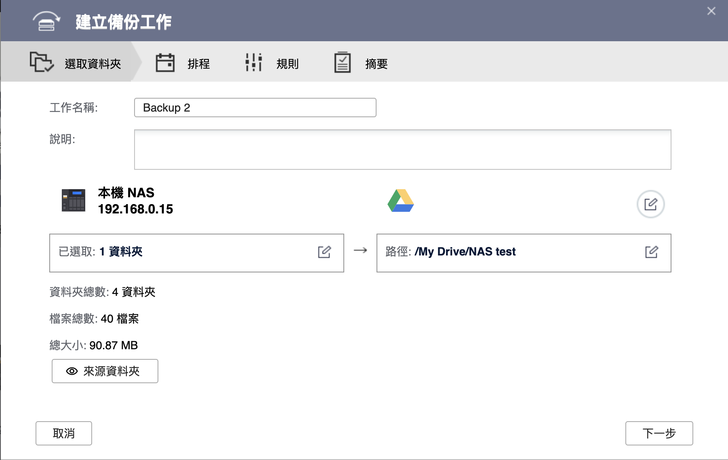Edit the destination storage with round pencil icon
The height and width of the screenshot is (460, 728).
tap(650, 204)
